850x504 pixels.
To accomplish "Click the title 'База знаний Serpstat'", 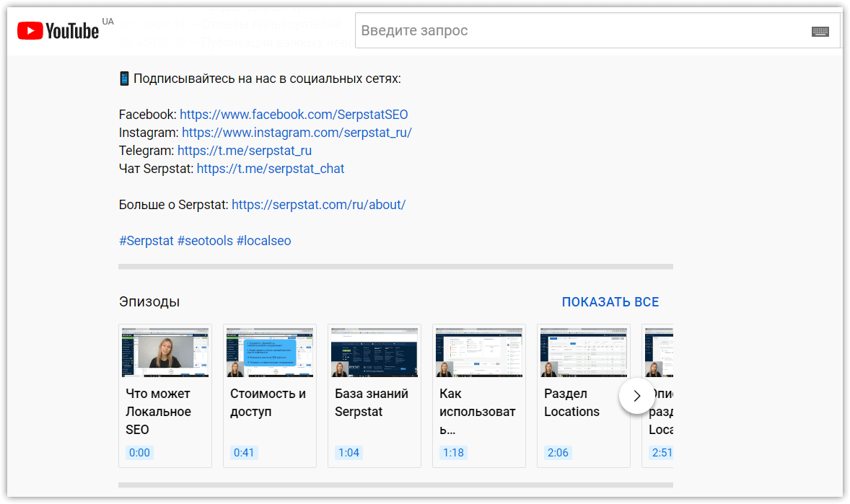I will (x=372, y=402).
